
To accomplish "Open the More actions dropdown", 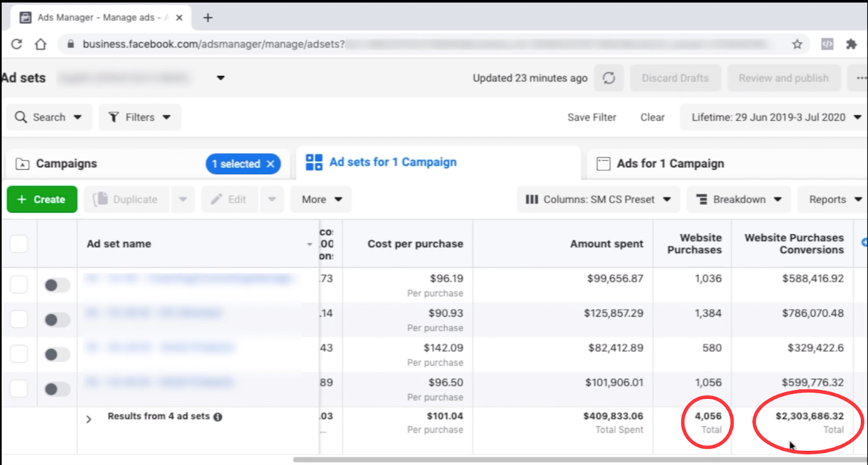I will click(x=321, y=200).
